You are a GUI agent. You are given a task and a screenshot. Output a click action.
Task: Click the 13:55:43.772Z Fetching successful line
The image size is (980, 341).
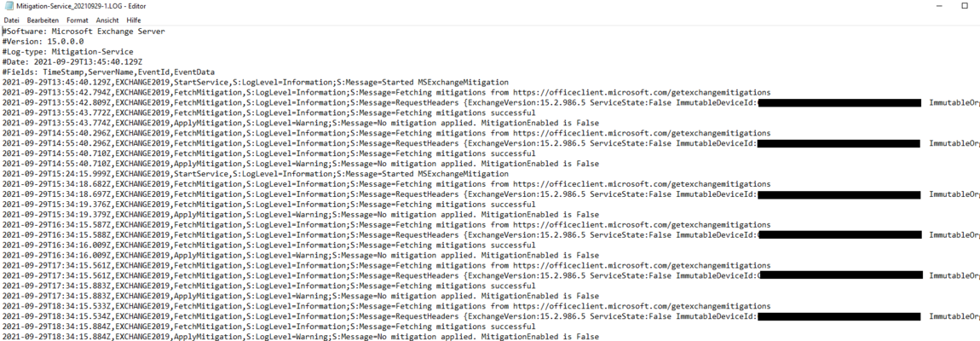(x=268, y=113)
